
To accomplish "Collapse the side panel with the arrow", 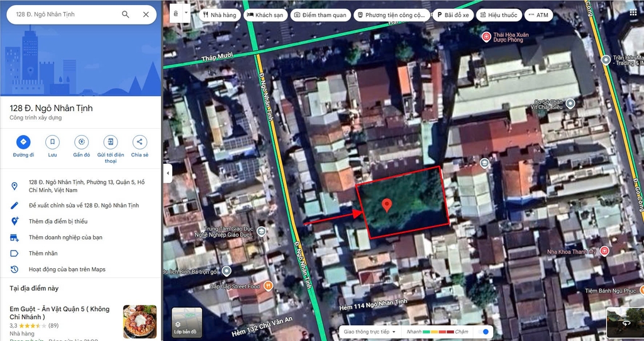I will point(167,173).
